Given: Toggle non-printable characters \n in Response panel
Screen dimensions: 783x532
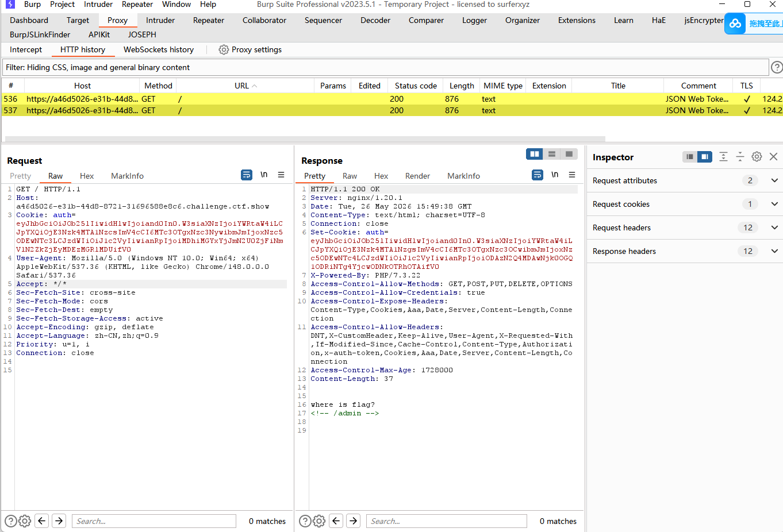Looking at the screenshot, I should coord(555,175).
